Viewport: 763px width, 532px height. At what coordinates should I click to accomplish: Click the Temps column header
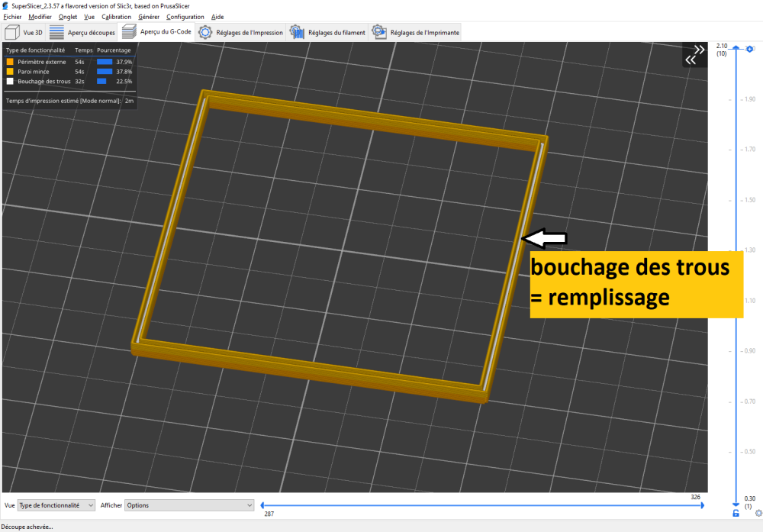(84, 50)
